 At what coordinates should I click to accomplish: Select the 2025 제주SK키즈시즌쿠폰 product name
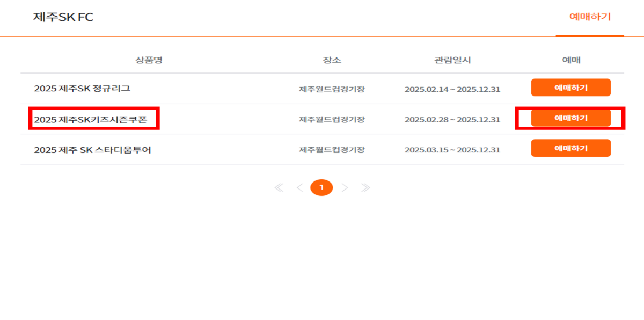coord(90,119)
